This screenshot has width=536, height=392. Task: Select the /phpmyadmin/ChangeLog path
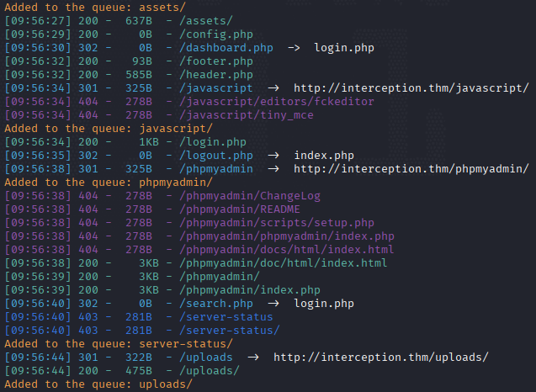pyautogui.click(x=250, y=196)
